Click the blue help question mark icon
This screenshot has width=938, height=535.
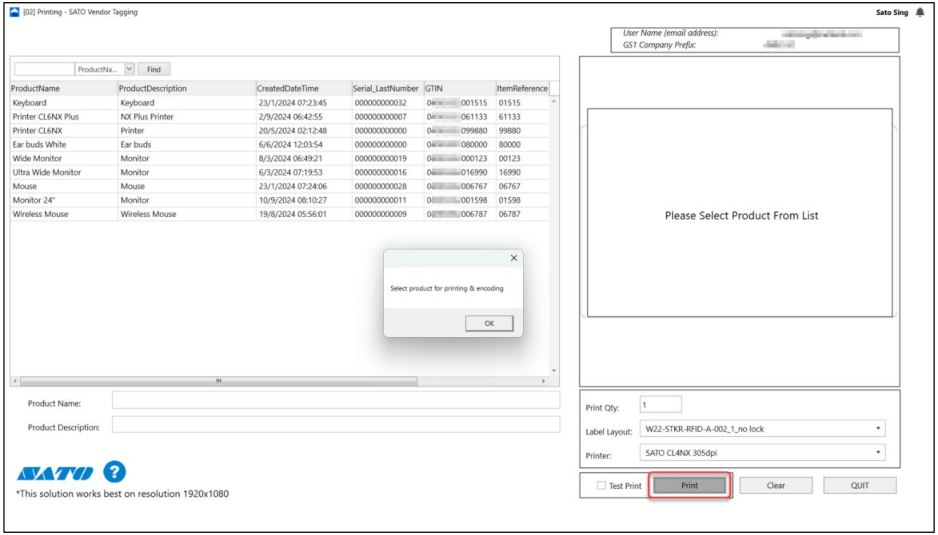pyautogui.click(x=115, y=472)
